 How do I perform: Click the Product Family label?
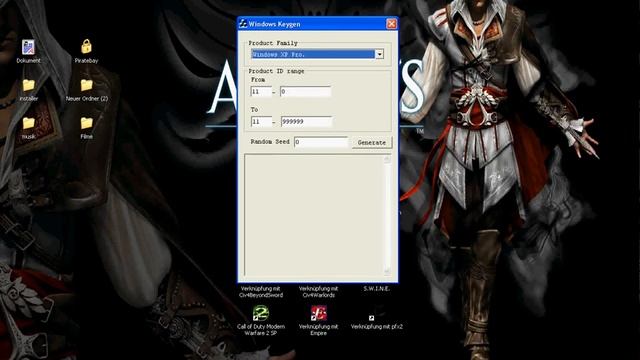click(273, 43)
